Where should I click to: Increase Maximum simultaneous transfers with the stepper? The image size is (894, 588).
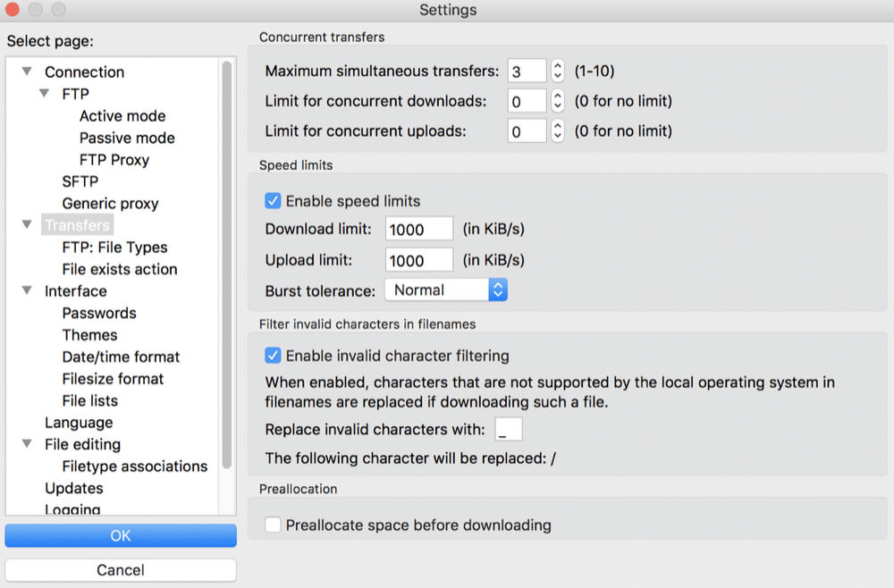tap(556, 65)
